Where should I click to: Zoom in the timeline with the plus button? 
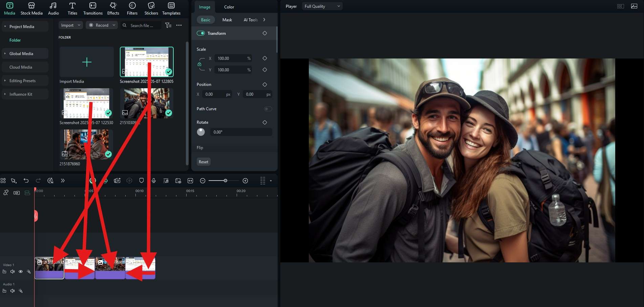tap(245, 181)
